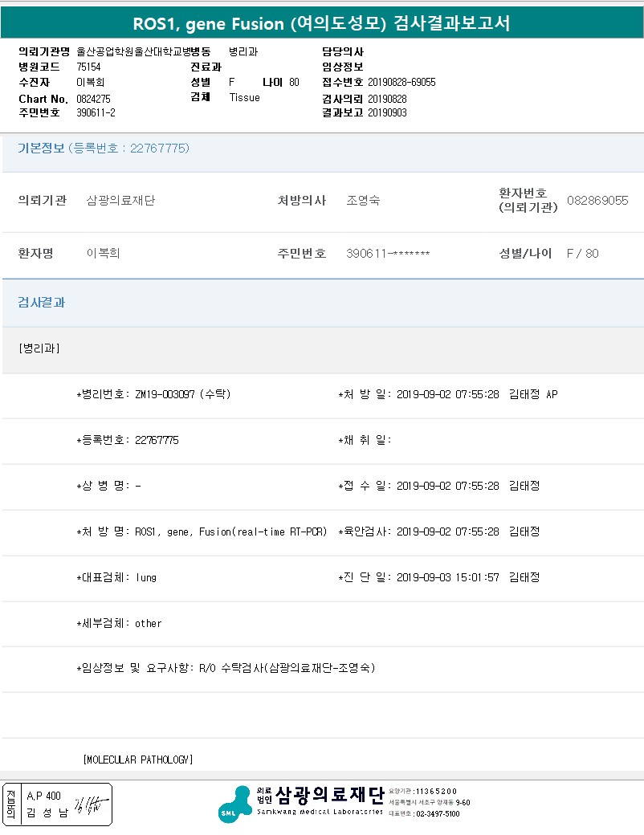Click the 세부검체 other field
Viewport: 644px width, 835px height.
(x=120, y=624)
